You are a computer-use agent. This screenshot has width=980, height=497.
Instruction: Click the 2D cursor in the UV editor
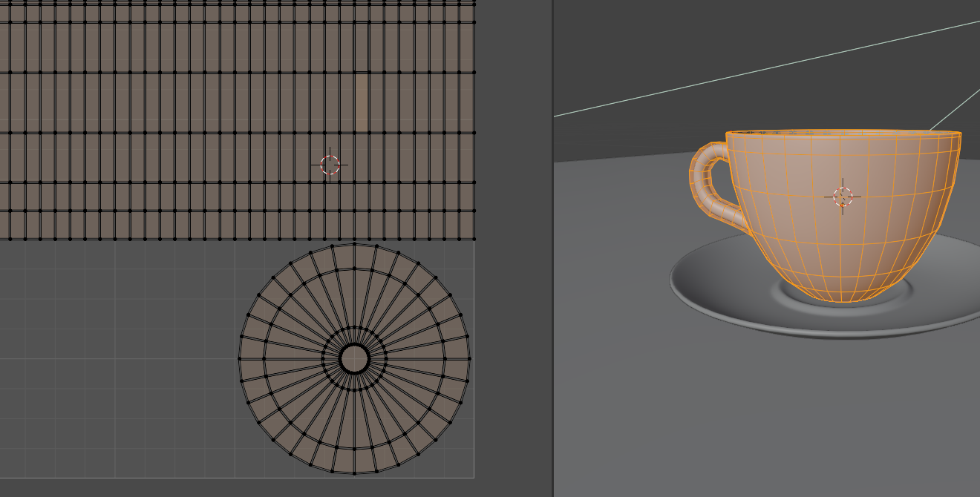point(330,165)
